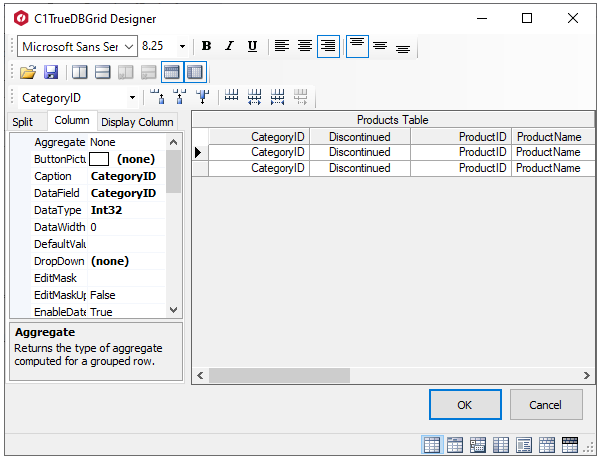The height and width of the screenshot is (462, 600).
Task: Click the Discontinued column header
Action: [360, 136]
